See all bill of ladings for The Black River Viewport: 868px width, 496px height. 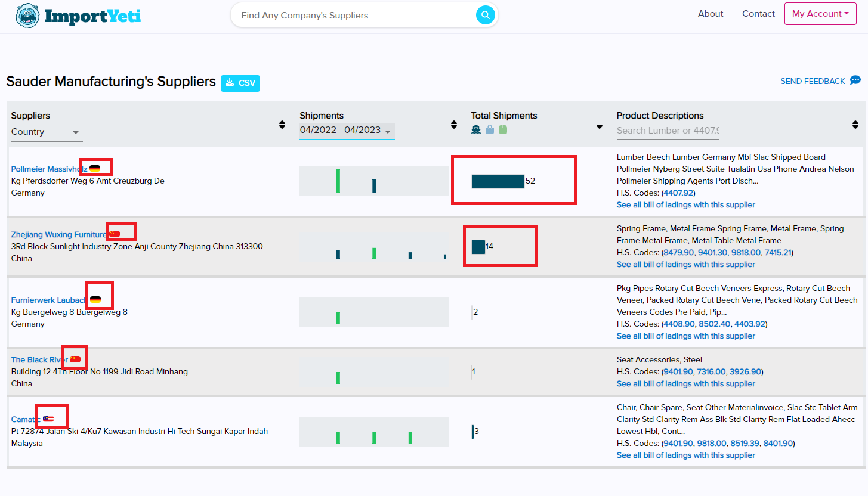click(686, 384)
